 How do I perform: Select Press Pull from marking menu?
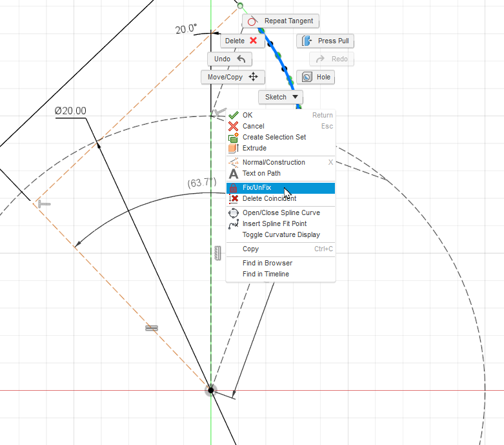click(326, 41)
